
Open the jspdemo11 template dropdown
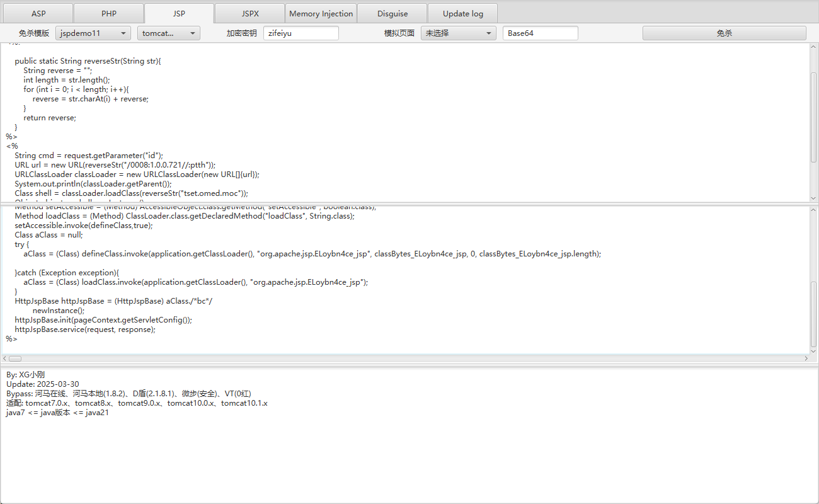[x=93, y=33]
